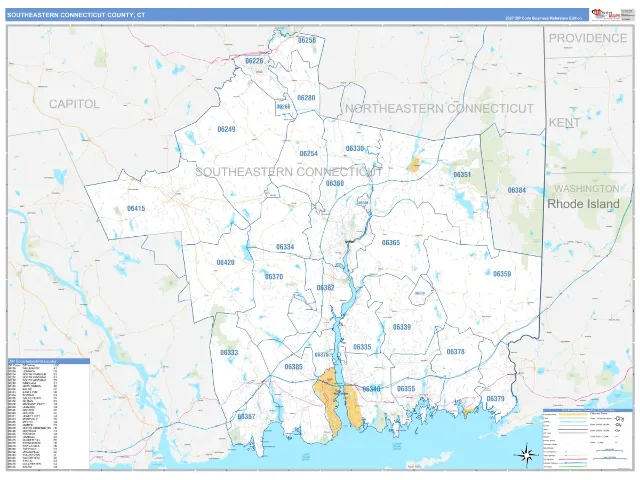Click the orange shaded area near 06330

coord(414,164)
